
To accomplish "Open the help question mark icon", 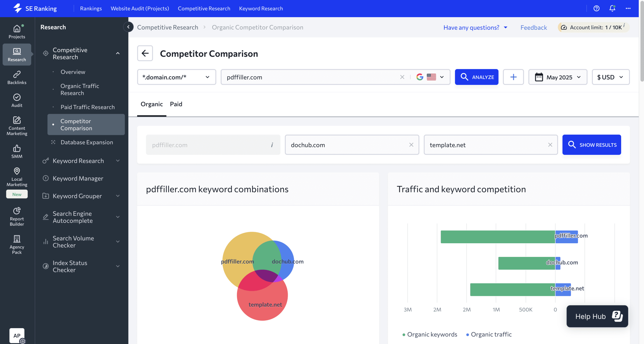I will 596,8.
